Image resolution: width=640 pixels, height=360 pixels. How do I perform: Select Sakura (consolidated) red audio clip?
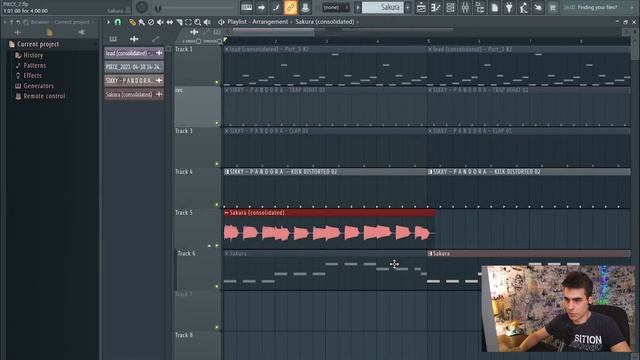click(329, 229)
